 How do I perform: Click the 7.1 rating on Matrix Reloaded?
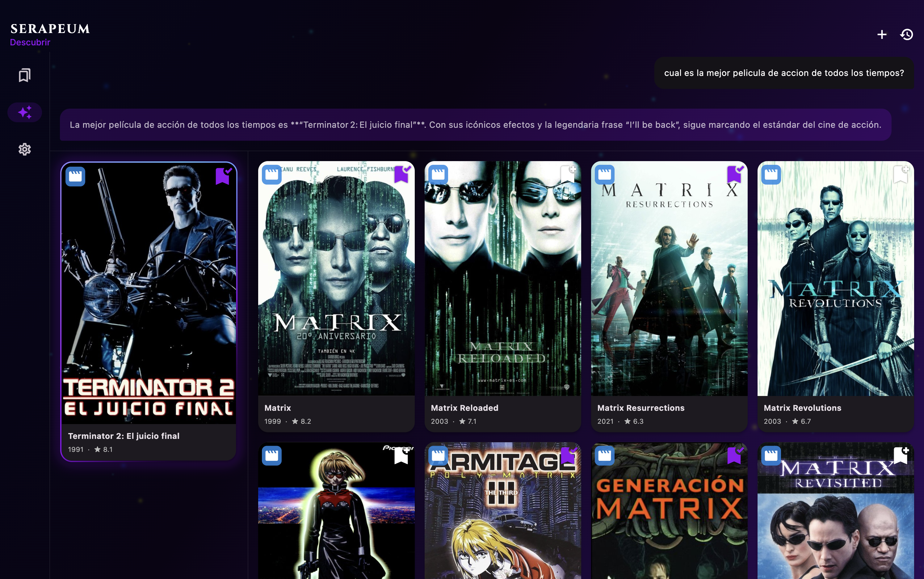click(468, 421)
